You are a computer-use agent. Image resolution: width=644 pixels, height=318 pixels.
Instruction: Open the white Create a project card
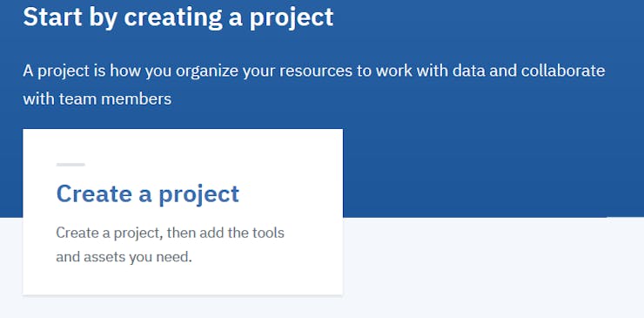click(183, 212)
